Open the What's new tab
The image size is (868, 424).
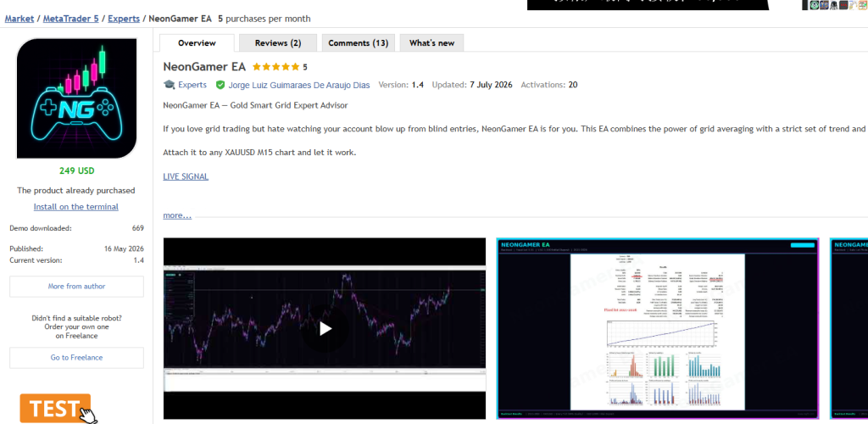tap(431, 43)
